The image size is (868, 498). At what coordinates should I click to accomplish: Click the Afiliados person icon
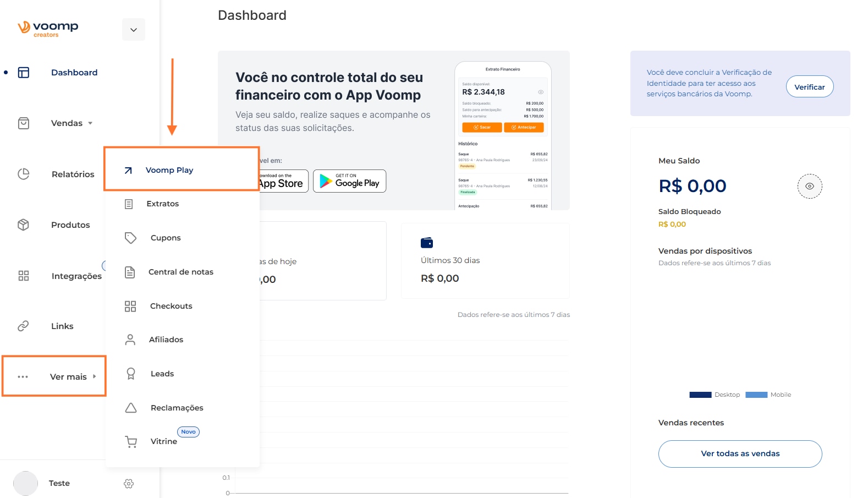tap(130, 340)
